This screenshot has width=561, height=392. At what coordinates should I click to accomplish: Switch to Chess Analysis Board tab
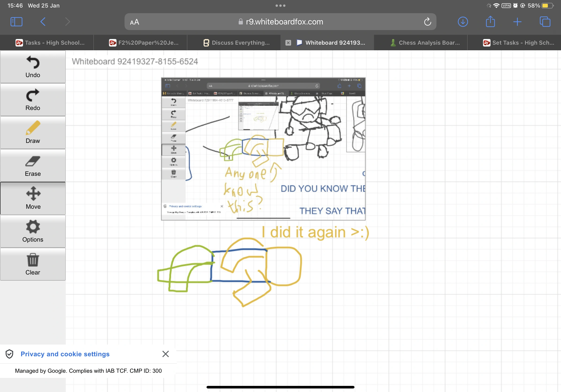(x=425, y=43)
